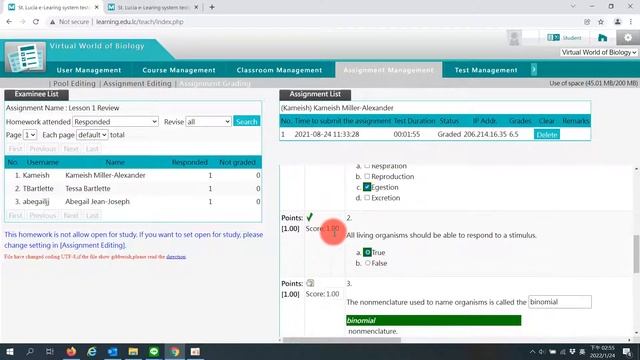Click the green check mark on question 2
This screenshot has width=640, height=360.
(309, 217)
